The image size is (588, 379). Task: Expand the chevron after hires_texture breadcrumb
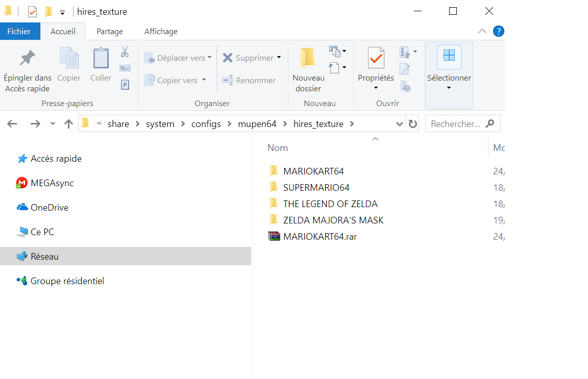tap(352, 124)
